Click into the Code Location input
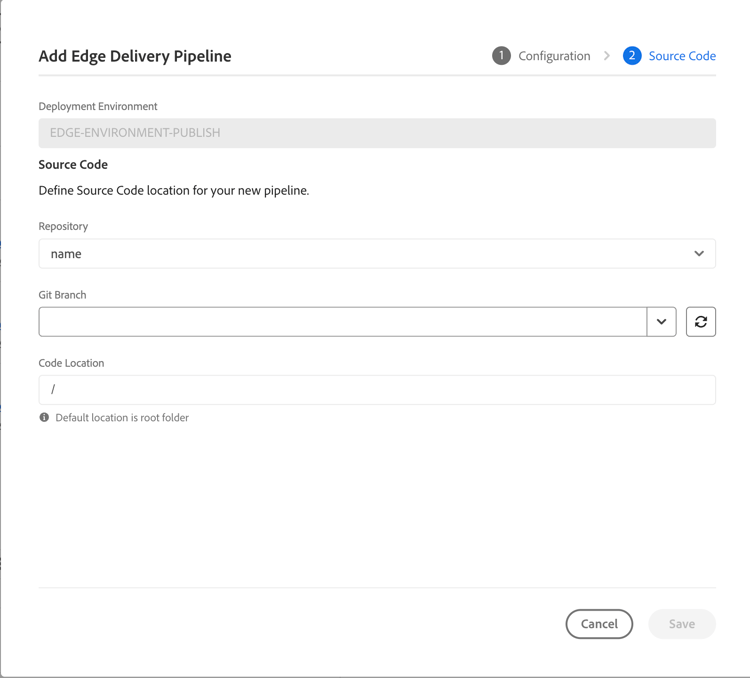 [377, 390]
